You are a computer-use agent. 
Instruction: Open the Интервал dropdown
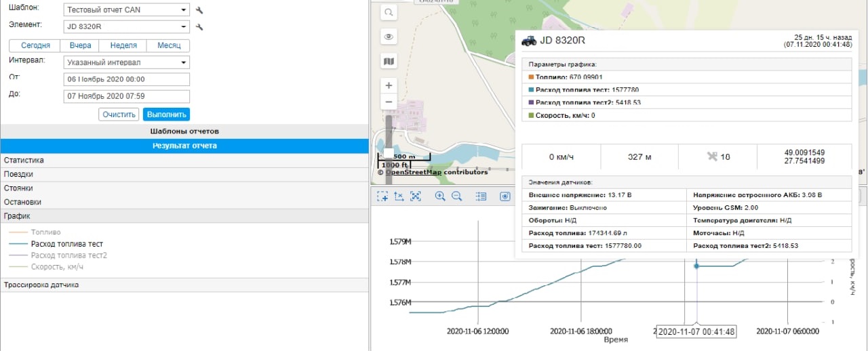pos(126,62)
